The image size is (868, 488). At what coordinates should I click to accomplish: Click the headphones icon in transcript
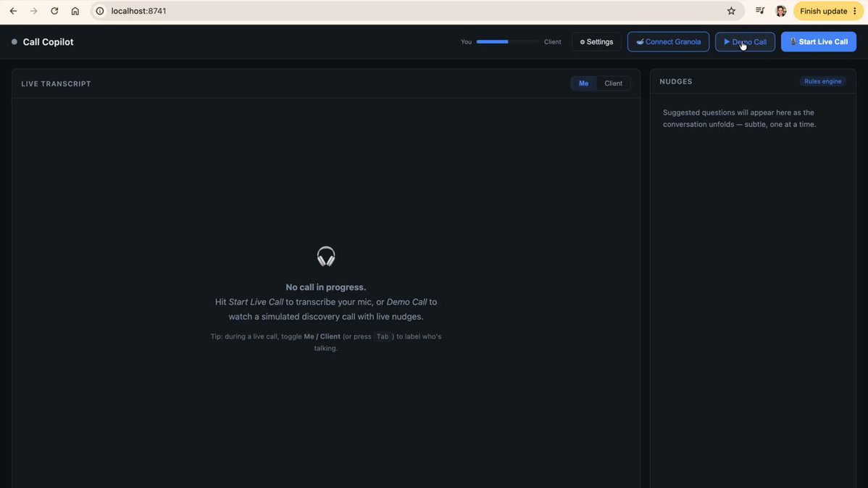coord(326,257)
